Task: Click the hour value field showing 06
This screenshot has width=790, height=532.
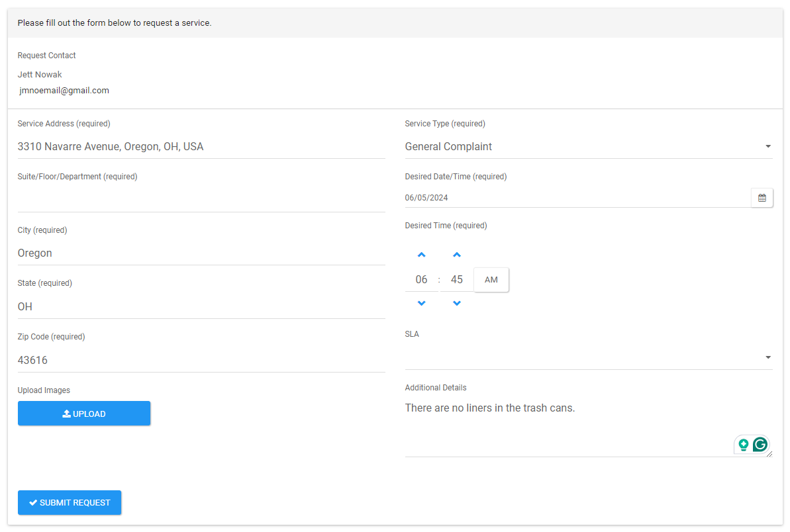Action: click(421, 280)
